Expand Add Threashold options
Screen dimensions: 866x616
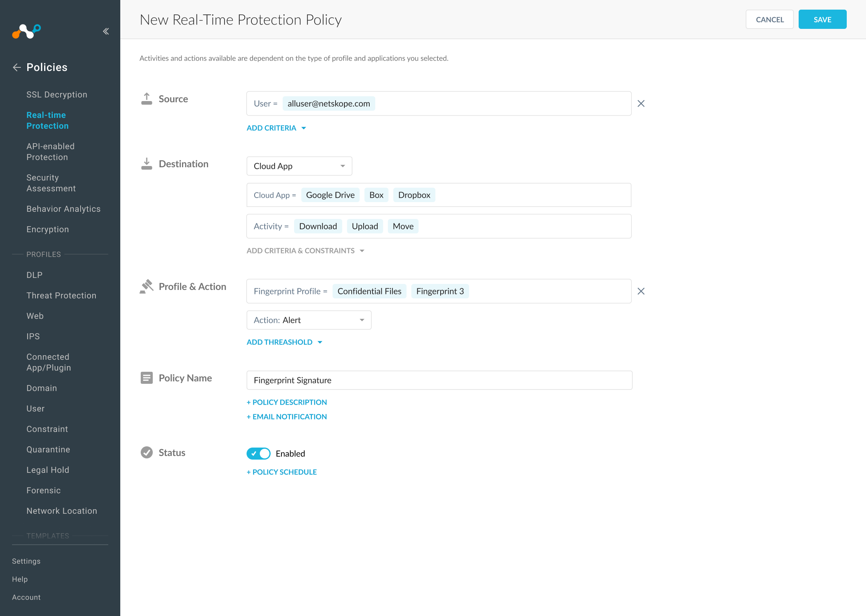pyautogui.click(x=284, y=342)
